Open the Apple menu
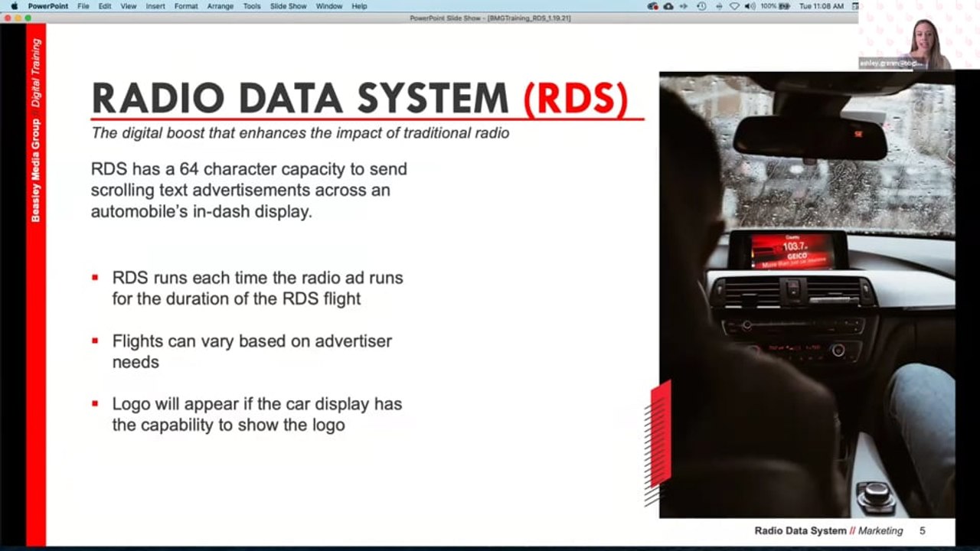This screenshot has width=980, height=551. click(x=14, y=6)
